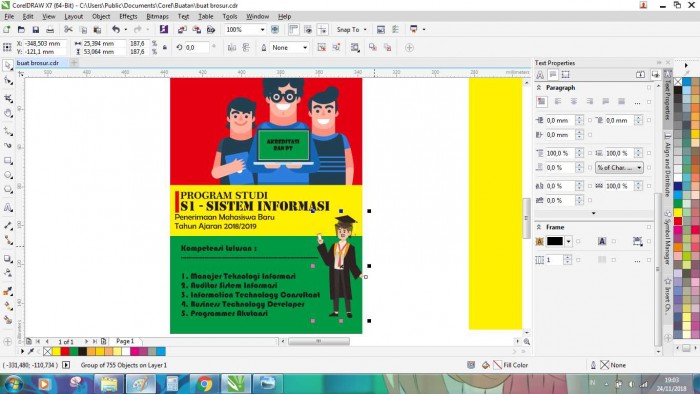Toggle Show Rulers button

[293, 29]
